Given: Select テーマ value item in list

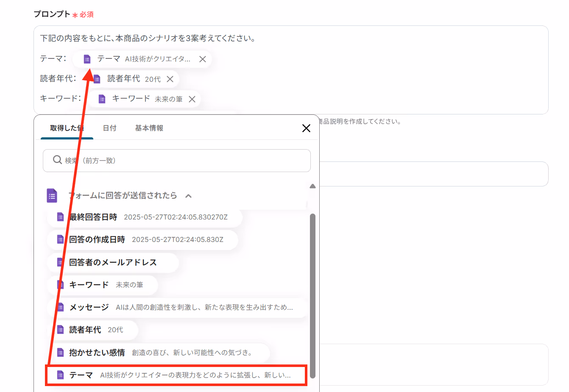Looking at the screenshot, I should click(x=176, y=375).
